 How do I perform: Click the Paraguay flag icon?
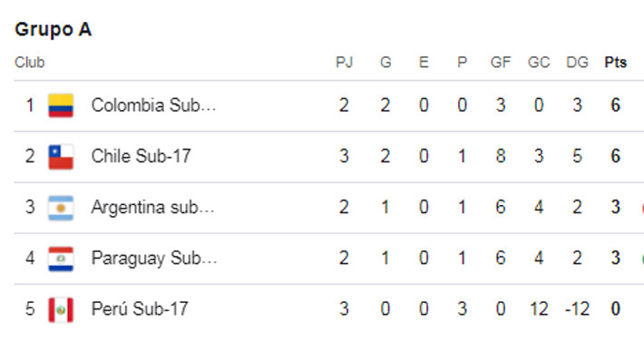click(61, 259)
